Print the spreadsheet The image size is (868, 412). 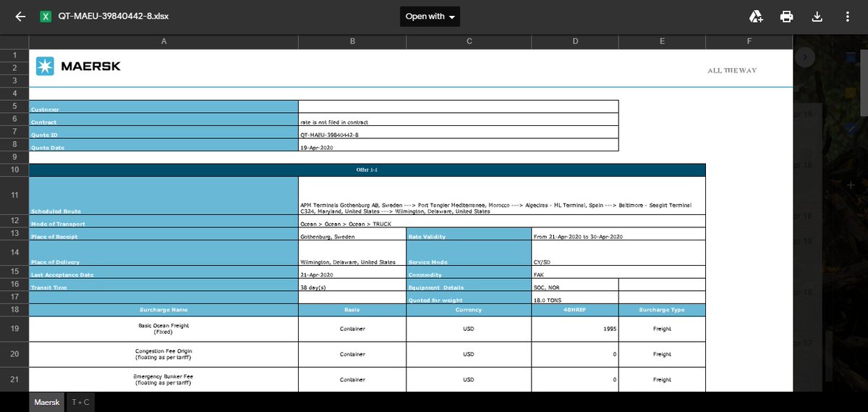tap(787, 16)
